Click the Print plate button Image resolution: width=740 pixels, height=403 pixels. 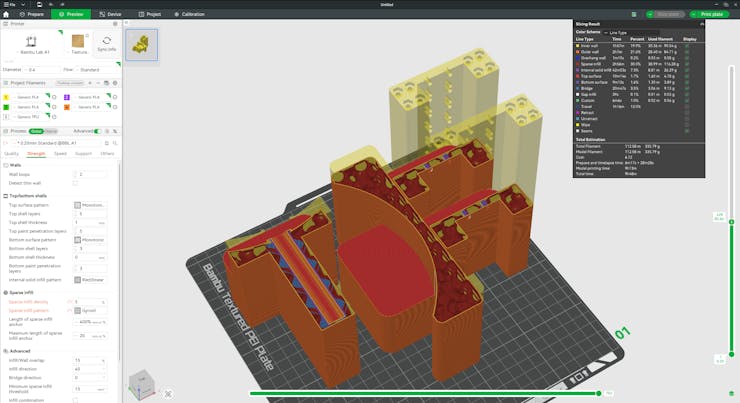(x=711, y=14)
